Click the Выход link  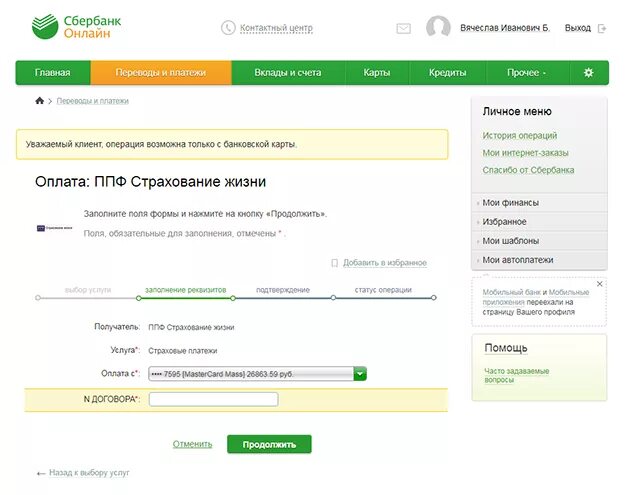[x=578, y=28]
